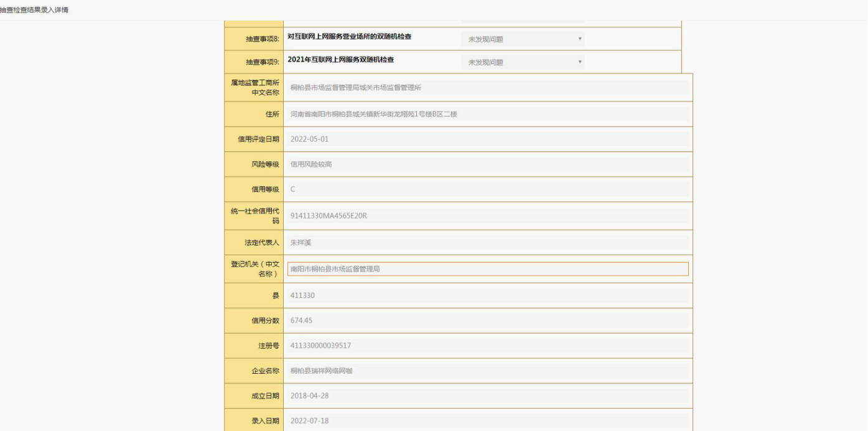Click the 企业名称 field showing 桐柏县瑞祥网络网咖

488,371
